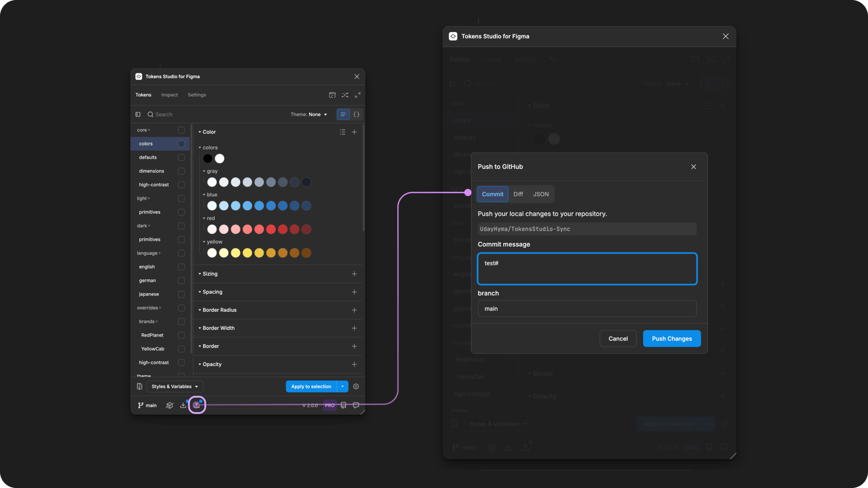Open the Styles & Variables dropdown
868x488 pixels.
tap(175, 387)
